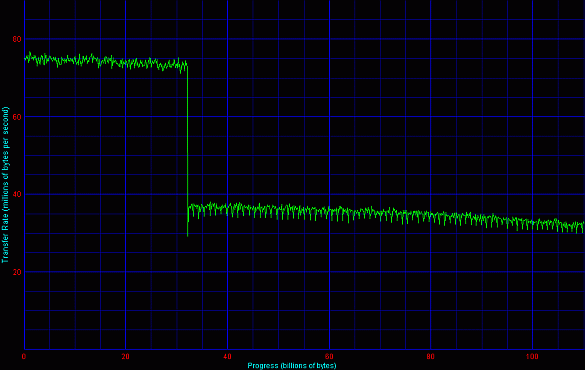Click the "80" label on the transfer rate axis
Viewport: 585px width, 370px height.
pos(17,39)
